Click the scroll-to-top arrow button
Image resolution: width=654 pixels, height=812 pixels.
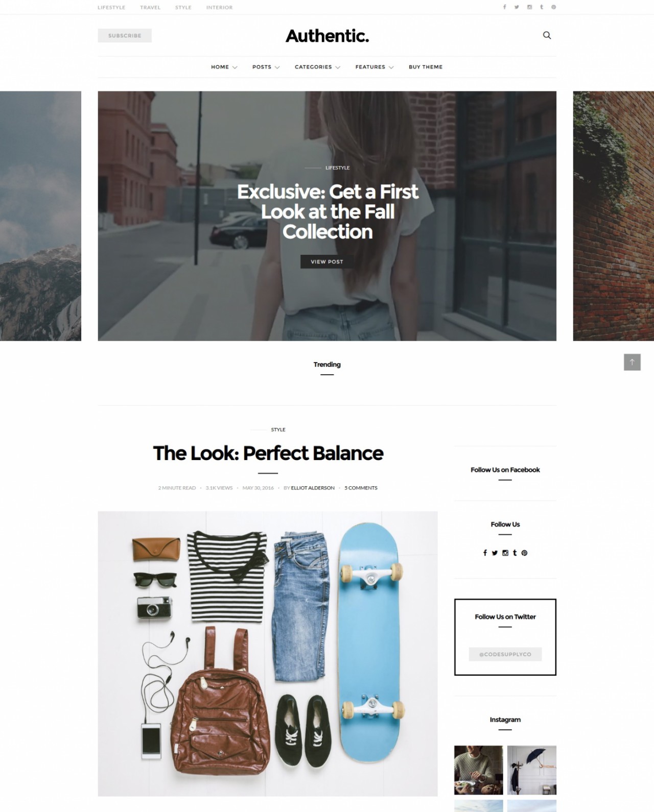(632, 362)
